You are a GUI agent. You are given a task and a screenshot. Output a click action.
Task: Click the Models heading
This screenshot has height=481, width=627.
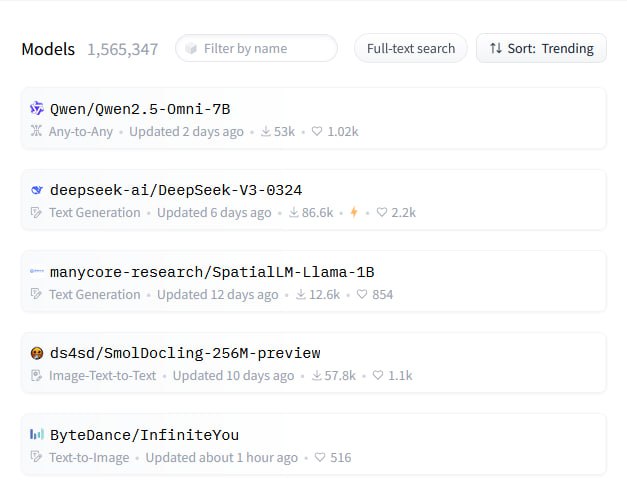[x=48, y=49]
